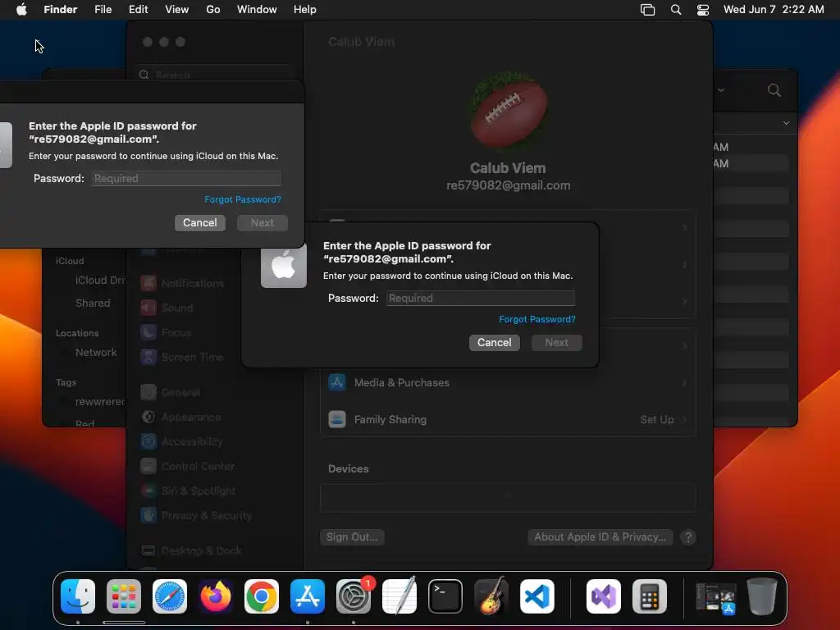Select Screen Time in Settings sidebar
840x630 pixels.
click(x=181, y=358)
